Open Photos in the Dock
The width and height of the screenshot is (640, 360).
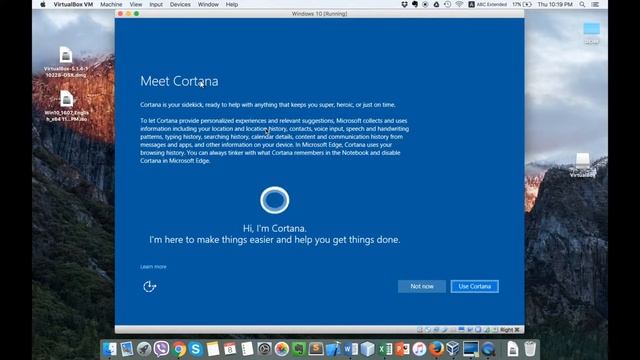point(282,349)
